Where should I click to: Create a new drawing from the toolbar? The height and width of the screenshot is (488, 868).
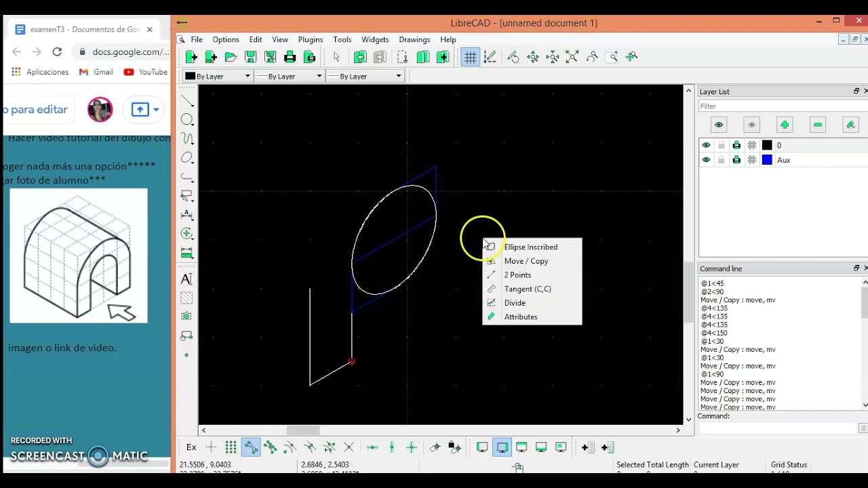191,58
